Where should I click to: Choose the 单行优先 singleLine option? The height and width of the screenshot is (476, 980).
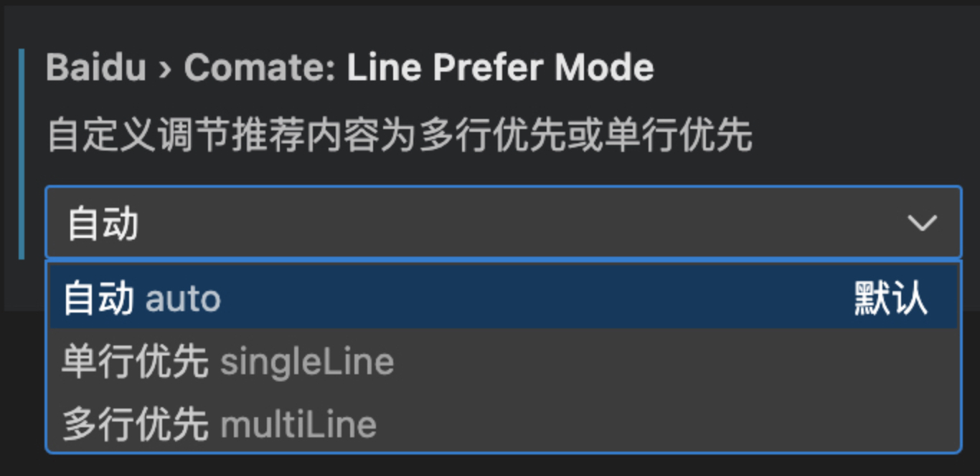(503, 361)
